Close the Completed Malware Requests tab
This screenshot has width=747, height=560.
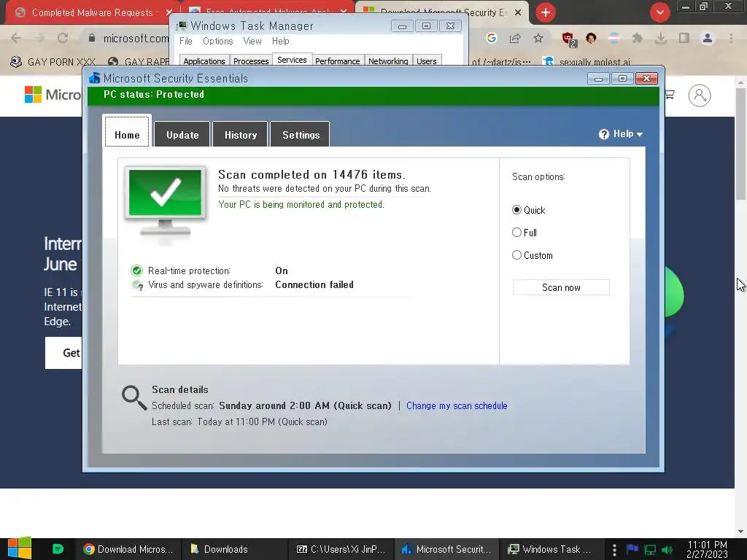coord(169,12)
